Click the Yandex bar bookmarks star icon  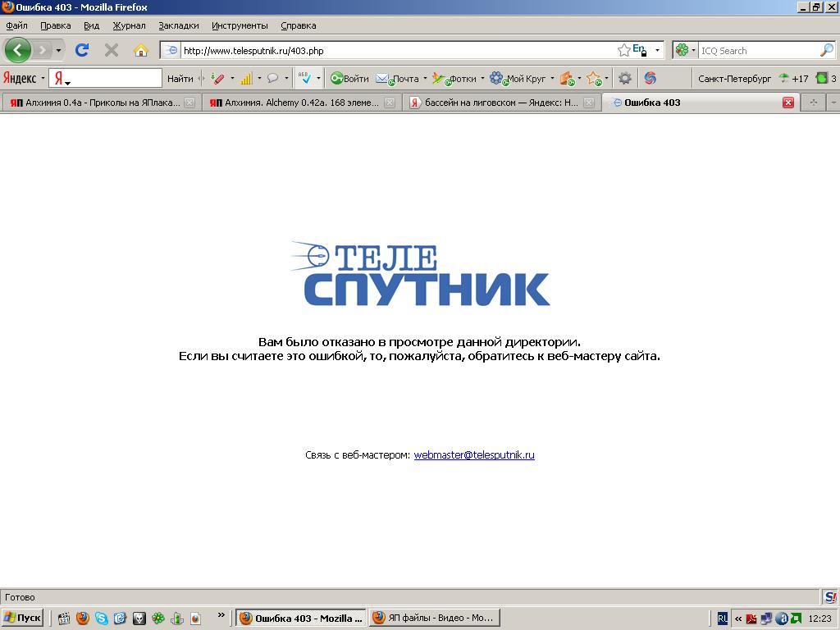click(x=594, y=79)
